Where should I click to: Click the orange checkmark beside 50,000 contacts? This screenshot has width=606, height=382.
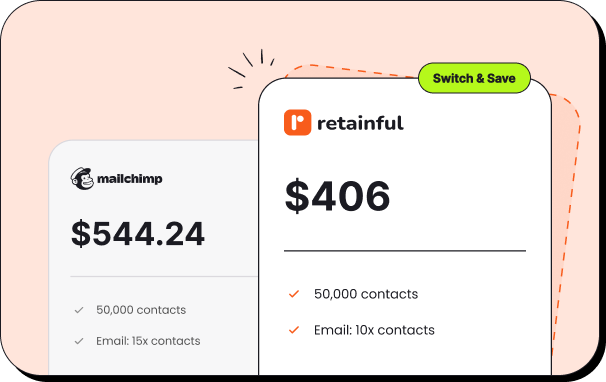coord(294,294)
